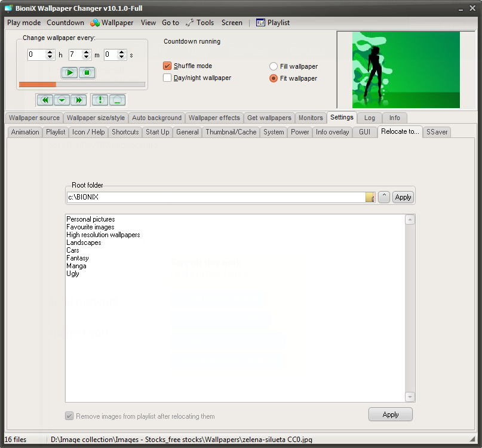Switch to Wallpaper source tab

click(x=34, y=118)
